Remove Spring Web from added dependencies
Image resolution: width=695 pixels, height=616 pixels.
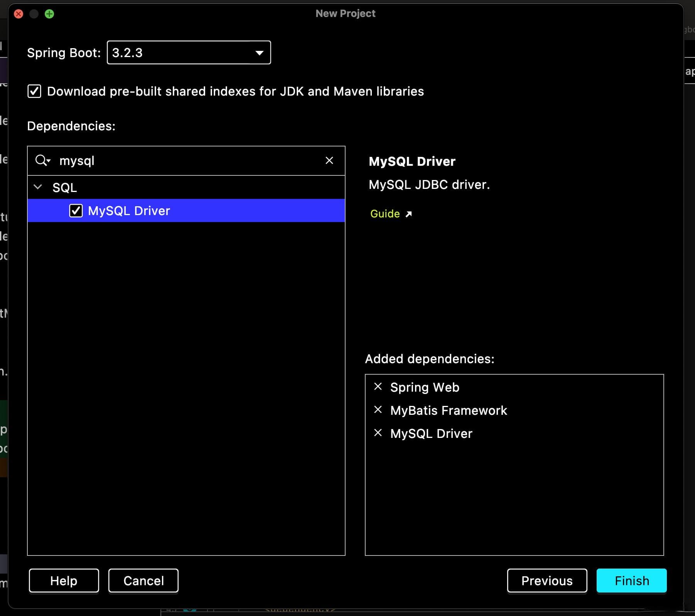point(378,387)
